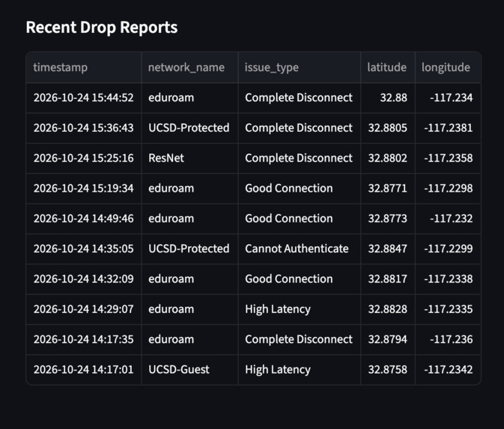The height and width of the screenshot is (429, 504).
Task: Select latitude value 32.88
Action: pos(388,97)
